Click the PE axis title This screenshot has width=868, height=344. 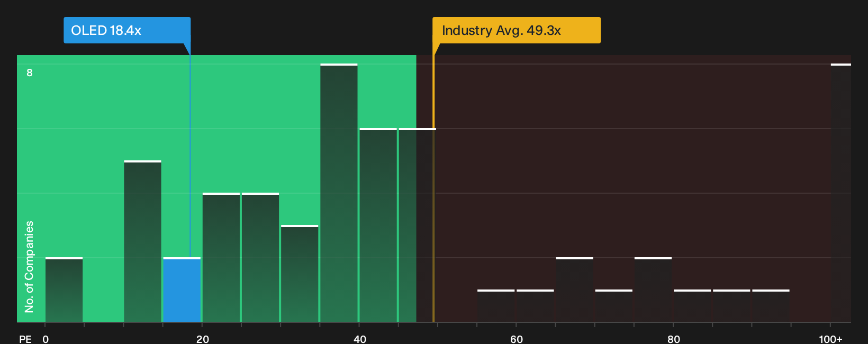click(25, 339)
